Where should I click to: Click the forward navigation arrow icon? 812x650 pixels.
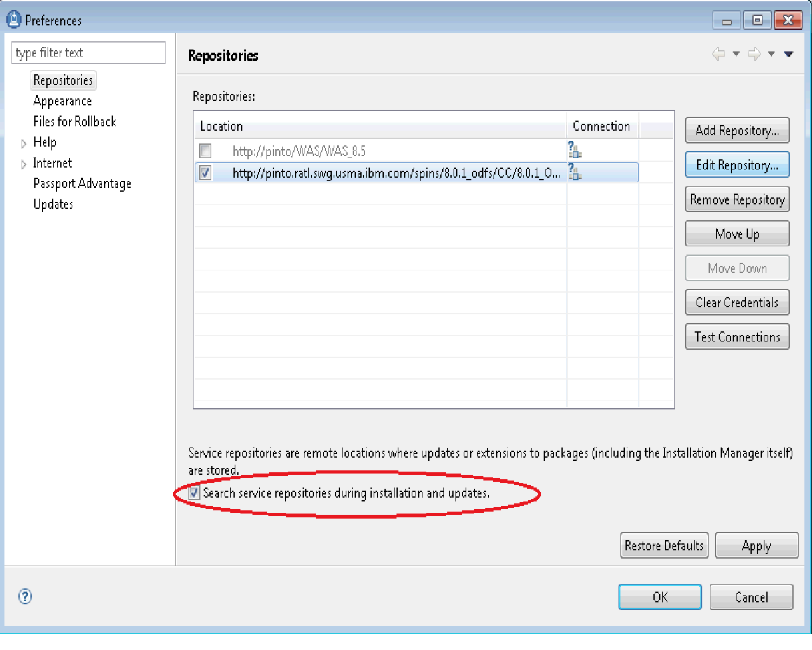click(754, 54)
